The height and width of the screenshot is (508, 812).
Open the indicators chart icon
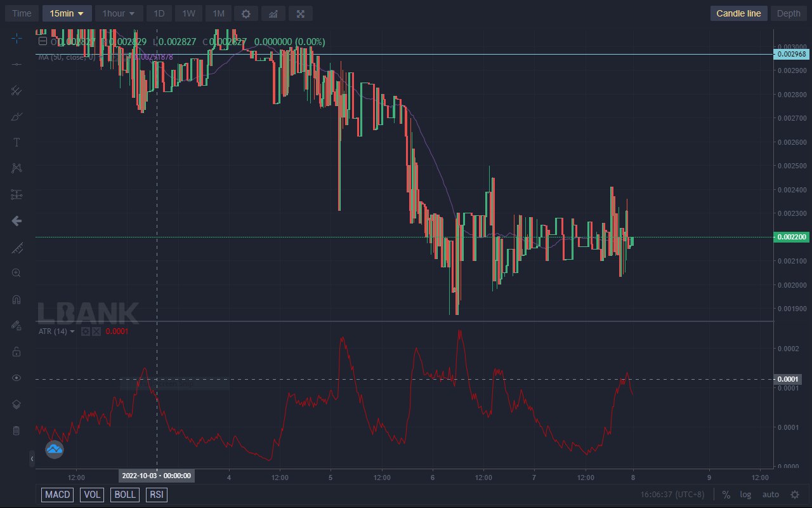pyautogui.click(x=273, y=13)
